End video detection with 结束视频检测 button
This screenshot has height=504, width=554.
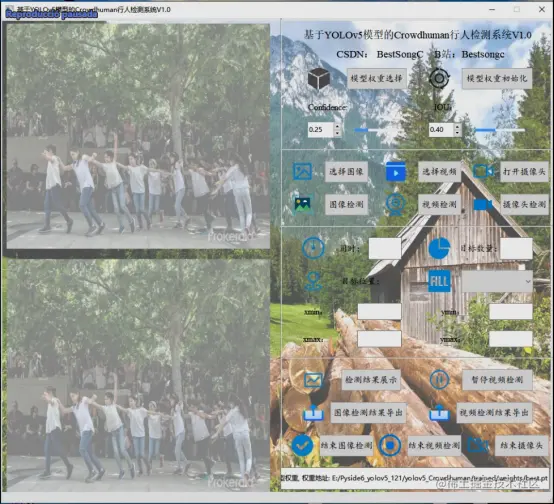(x=434, y=445)
